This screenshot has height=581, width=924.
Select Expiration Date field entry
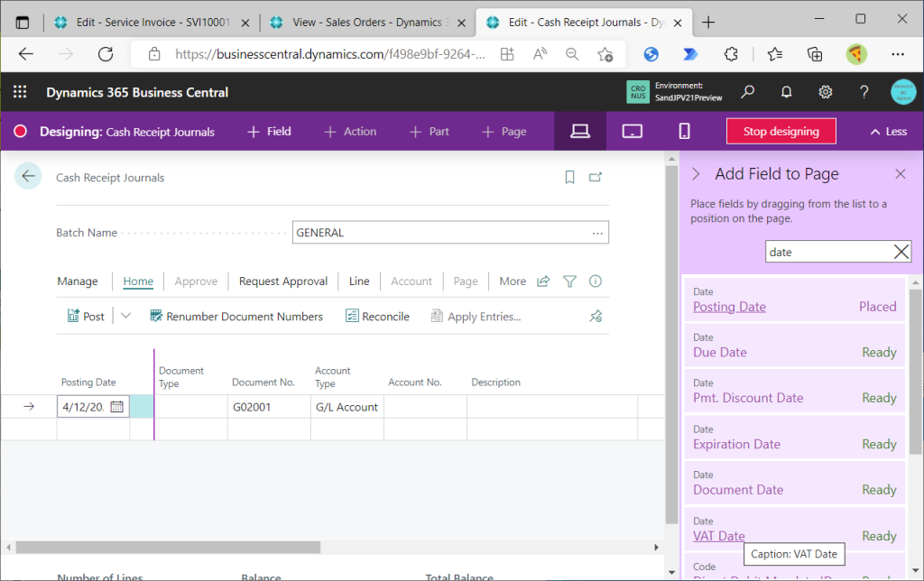pos(794,438)
